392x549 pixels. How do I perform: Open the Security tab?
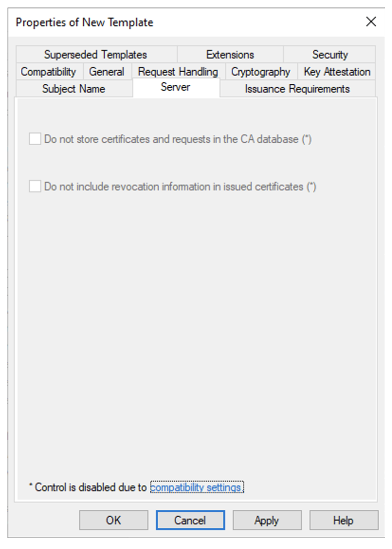[x=330, y=55]
